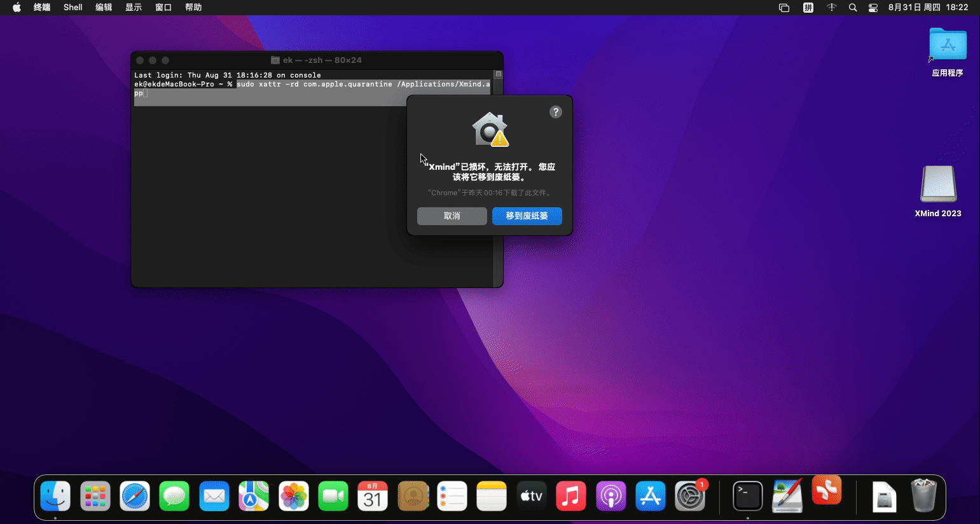Click the Terminal icon in the Dock
This screenshot has width=980, height=524.
(x=748, y=496)
